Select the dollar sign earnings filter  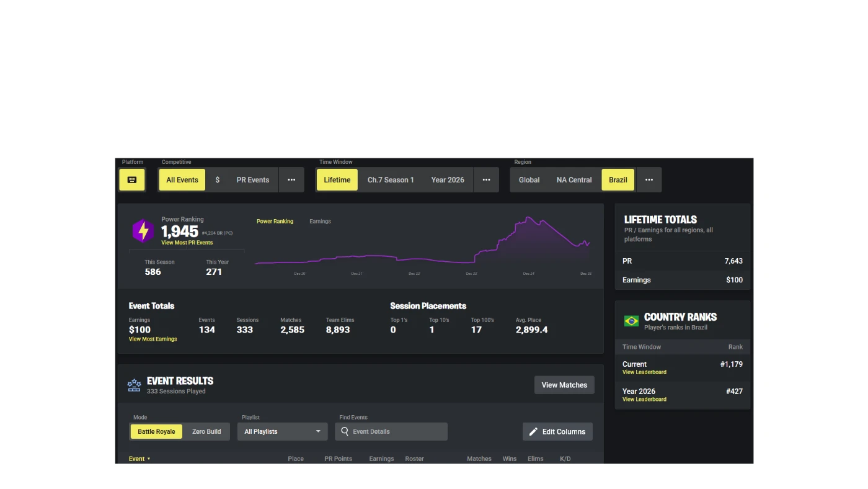click(x=217, y=180)
